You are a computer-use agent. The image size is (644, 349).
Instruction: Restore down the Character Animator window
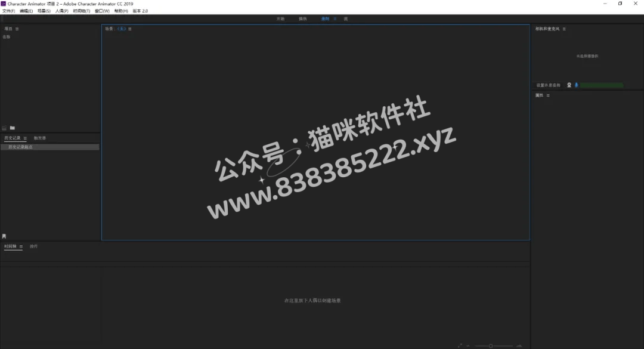click(620, 4)
